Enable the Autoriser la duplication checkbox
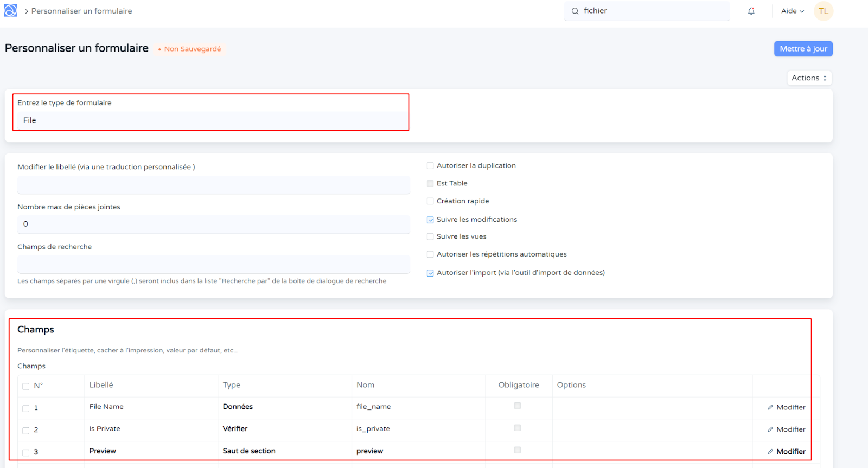The width and height of the screenshot is (868, 468). click(430, 166)
